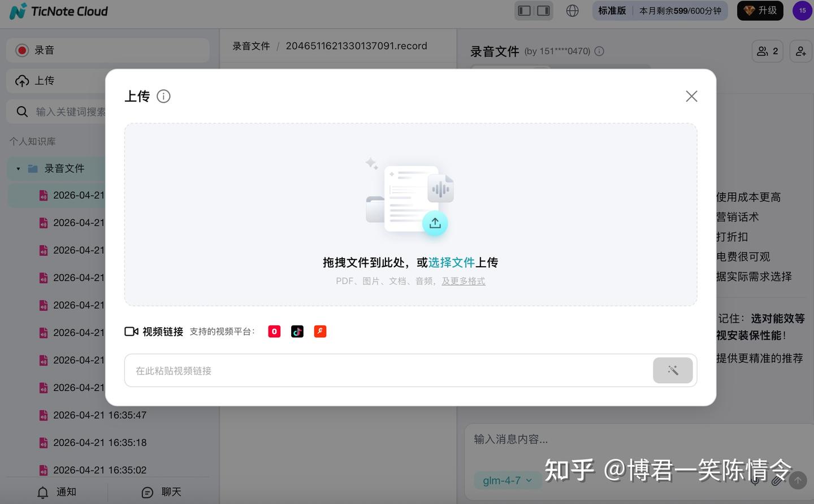Click the 标准版 plan badge
This screenshot has height=504, width=814.
pyautogui.click(x=612, y=11)
